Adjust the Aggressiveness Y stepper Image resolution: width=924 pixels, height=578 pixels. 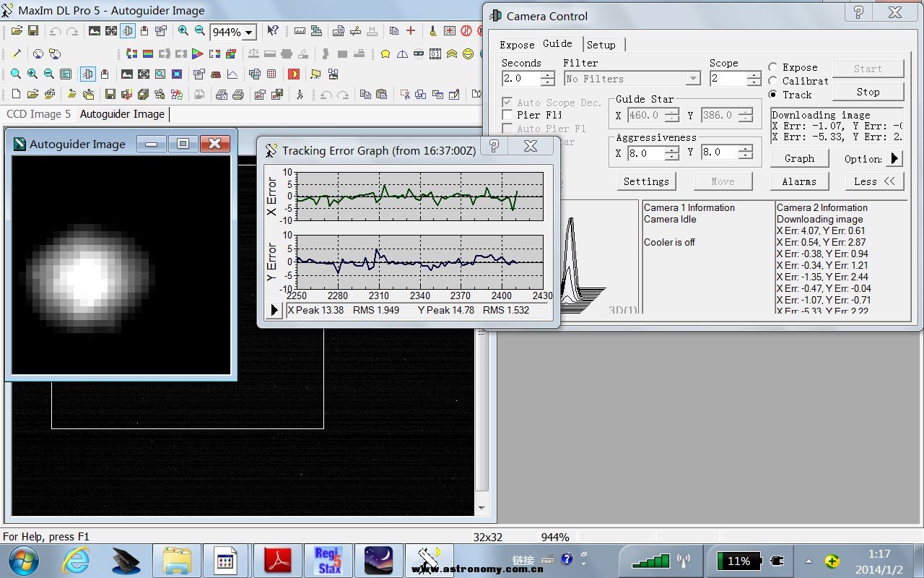pyautogui.click(x=746, y=152)
